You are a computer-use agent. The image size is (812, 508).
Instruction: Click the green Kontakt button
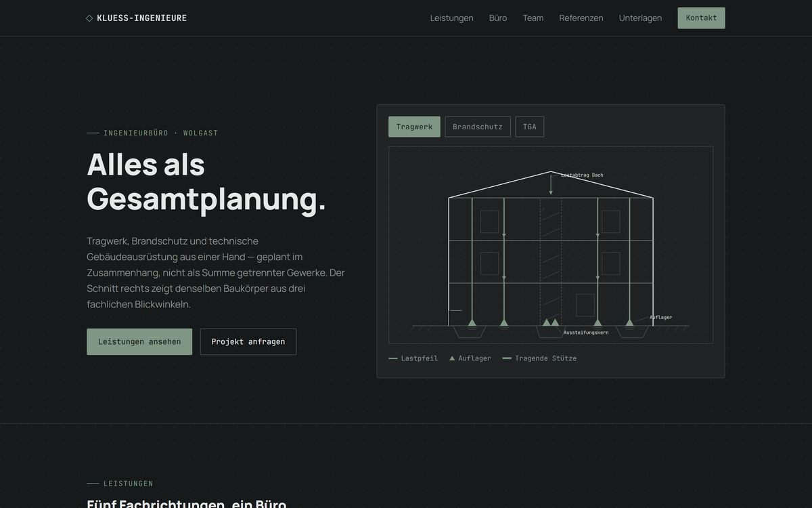pos(701,18)
